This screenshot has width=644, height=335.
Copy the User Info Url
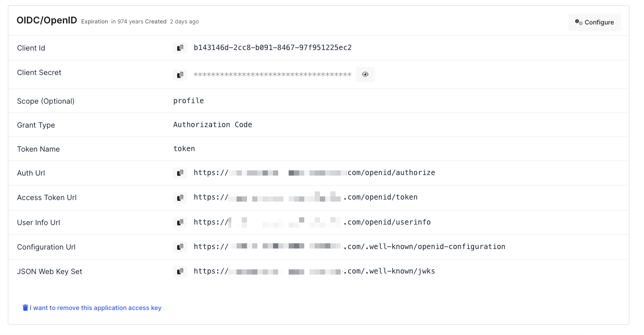click(180, 222)
